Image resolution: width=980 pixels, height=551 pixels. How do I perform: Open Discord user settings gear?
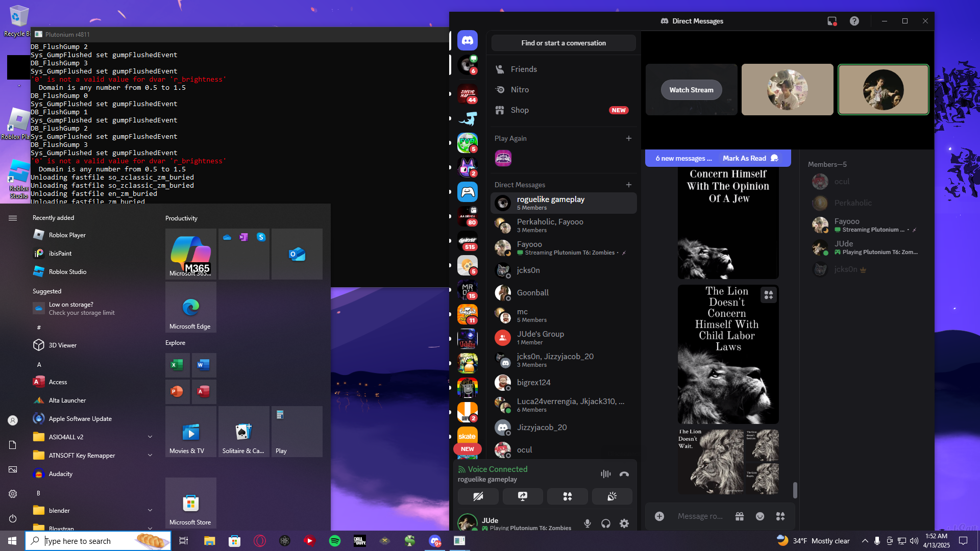coord(624,523)
